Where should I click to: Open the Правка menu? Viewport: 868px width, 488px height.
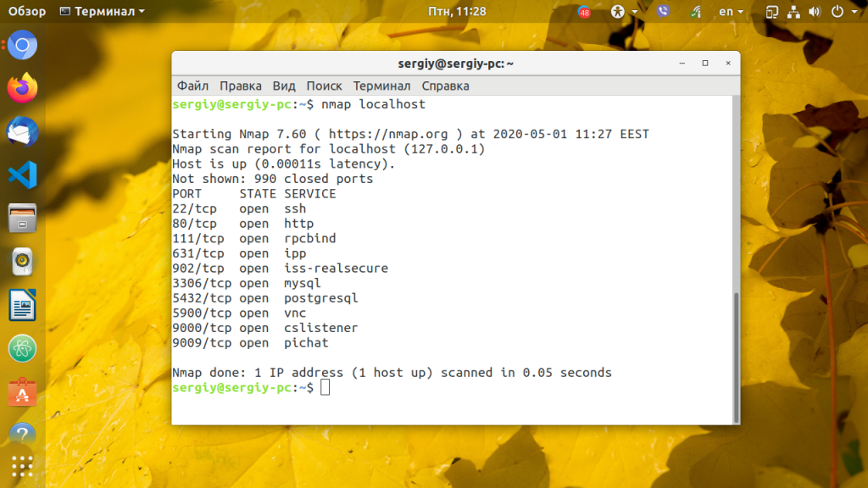pos(241,86)
